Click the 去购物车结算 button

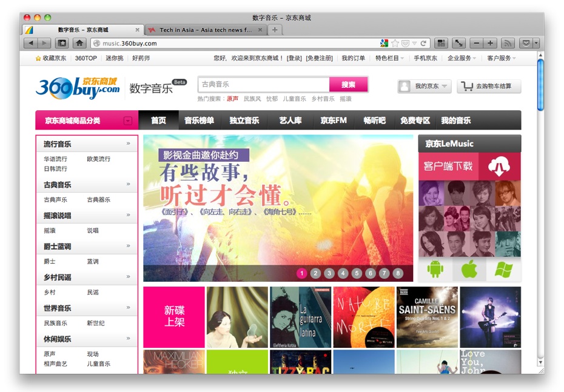pos(489,86)
